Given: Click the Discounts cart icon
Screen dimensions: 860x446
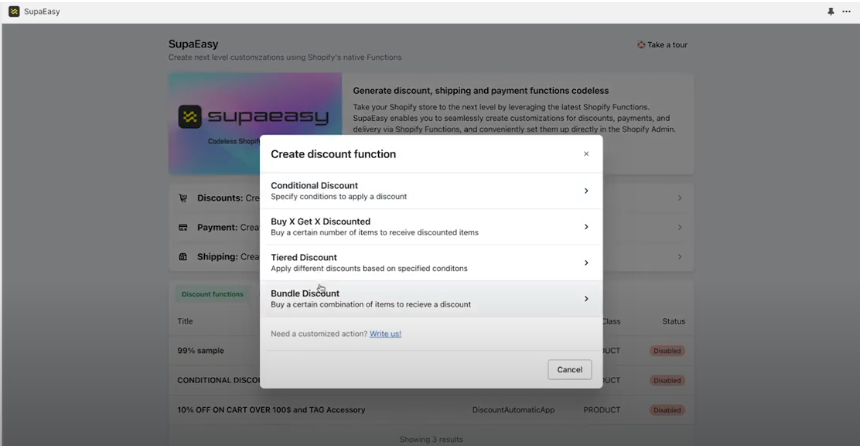Looking at the screenshot, I should pyautogui.click(x=183, y=198).
